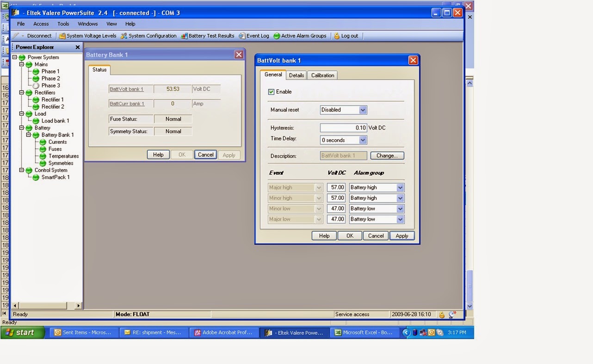The image size is (593, 364).
Task: Open alarm group dropdown for Minor low
Action: (x=400, y=209)
